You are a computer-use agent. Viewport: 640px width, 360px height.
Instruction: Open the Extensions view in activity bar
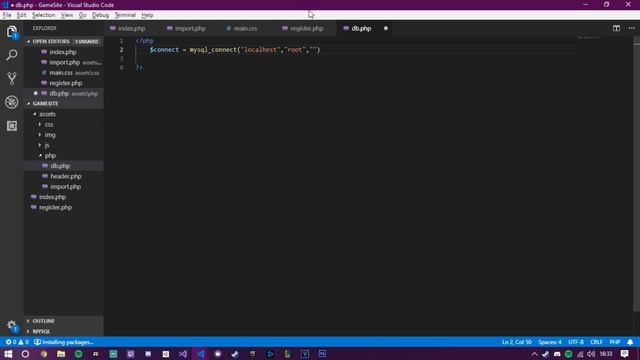[x=11, y=126]
